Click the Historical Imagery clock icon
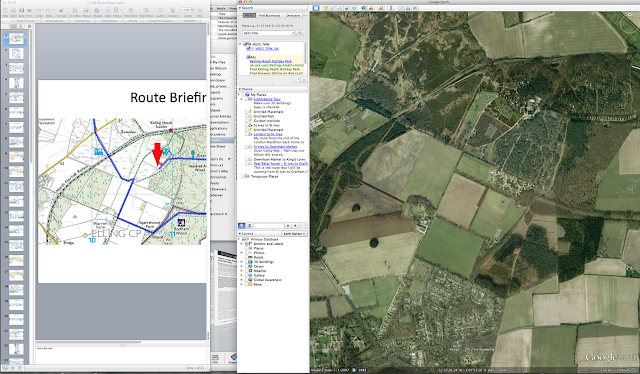 (364, 8)
